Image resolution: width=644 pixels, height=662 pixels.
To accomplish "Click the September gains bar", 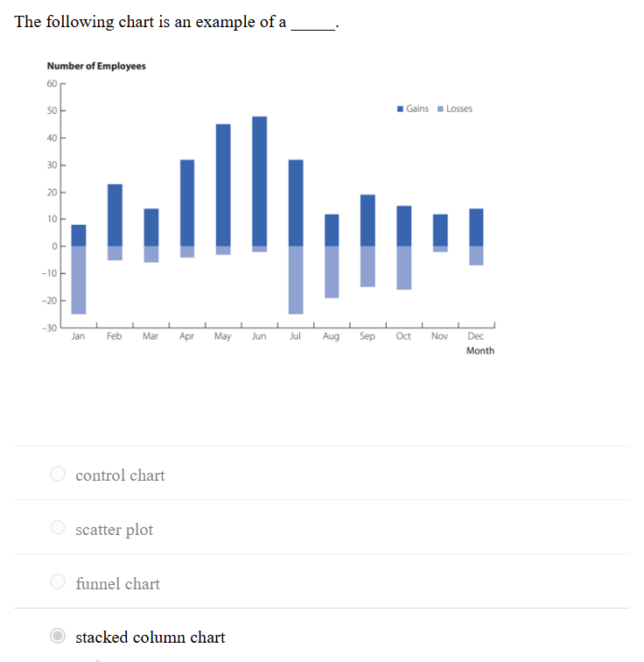I will point(367,220).
